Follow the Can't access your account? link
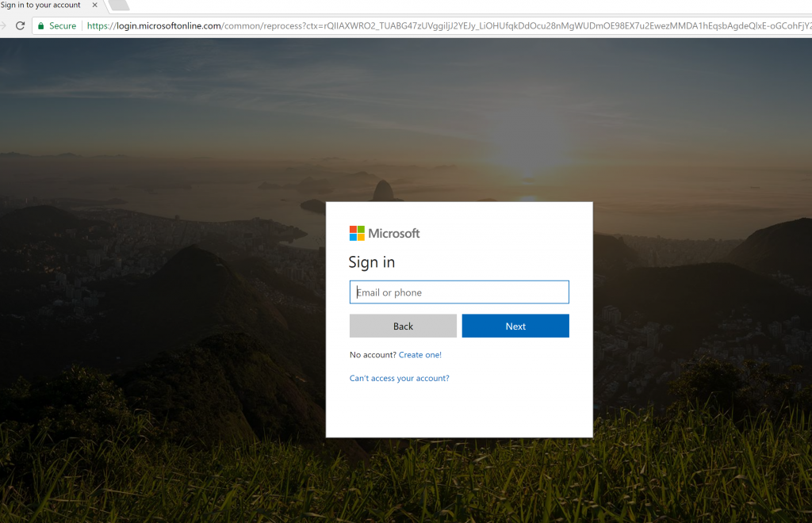Image resolution: width=812 pixels, height=523 pixels. [400, 378]
